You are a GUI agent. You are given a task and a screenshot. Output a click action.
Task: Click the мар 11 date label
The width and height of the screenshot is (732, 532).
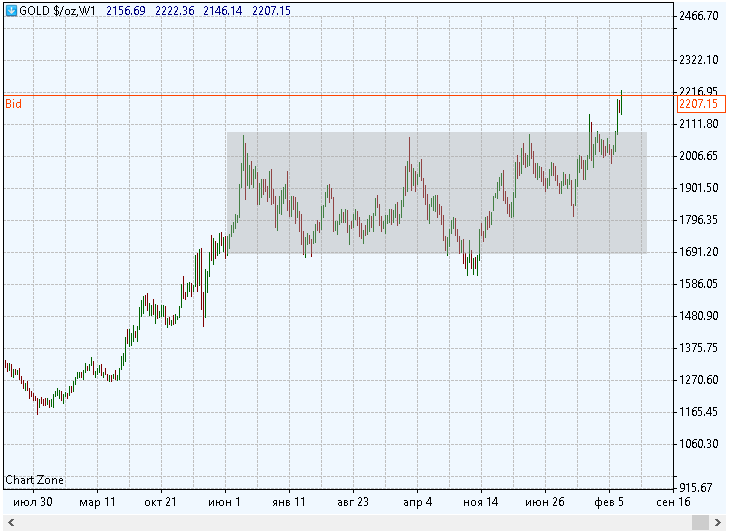97,502
